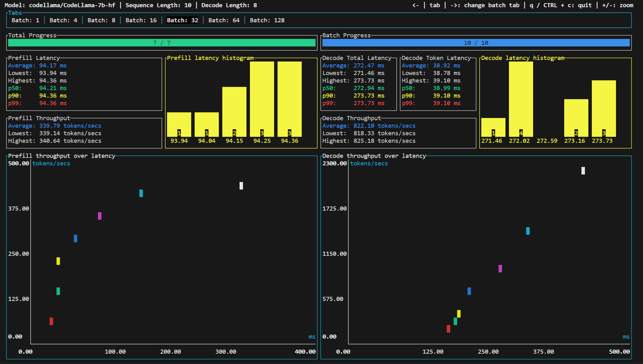Click the white marker in prefill throughput chart

pyautogui.click(x=241, y=186)
